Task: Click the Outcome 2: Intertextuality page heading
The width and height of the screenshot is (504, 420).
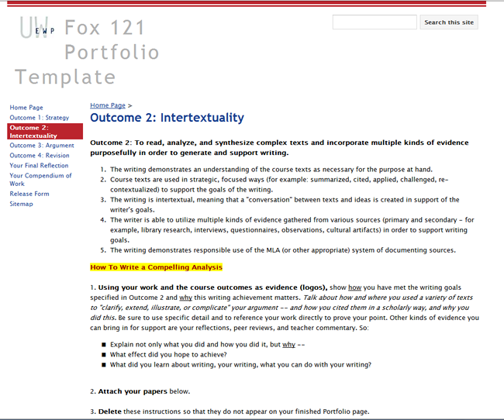Action: 167,118
